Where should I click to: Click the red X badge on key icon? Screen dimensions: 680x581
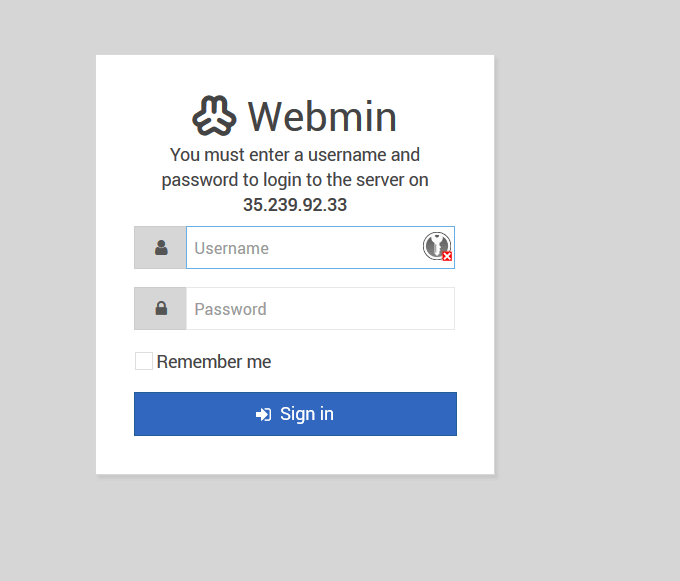(x=447, y=256)
